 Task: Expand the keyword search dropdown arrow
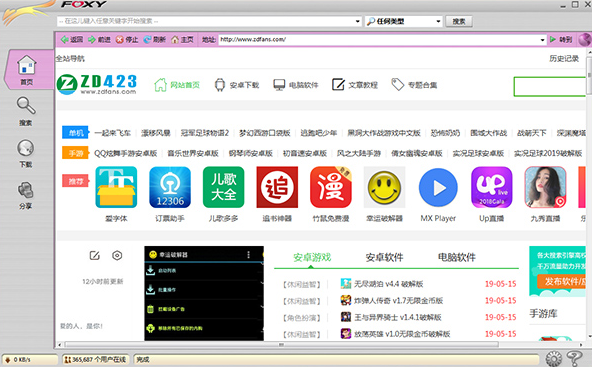(x=358, y=21)
